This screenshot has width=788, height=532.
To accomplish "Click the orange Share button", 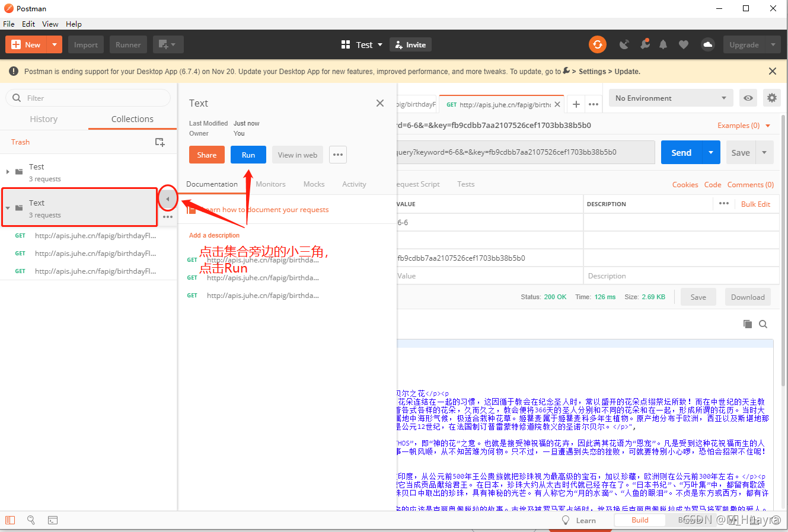I will point(206,155).
